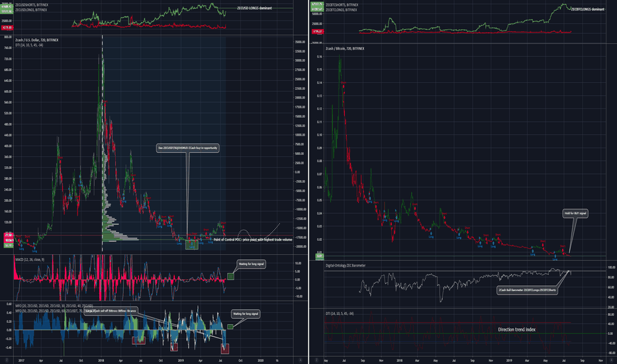Click the 'Waiting for long signal' callout in MACD pane
The width and height of the screenshot is (617, 364).
(251, 264)
